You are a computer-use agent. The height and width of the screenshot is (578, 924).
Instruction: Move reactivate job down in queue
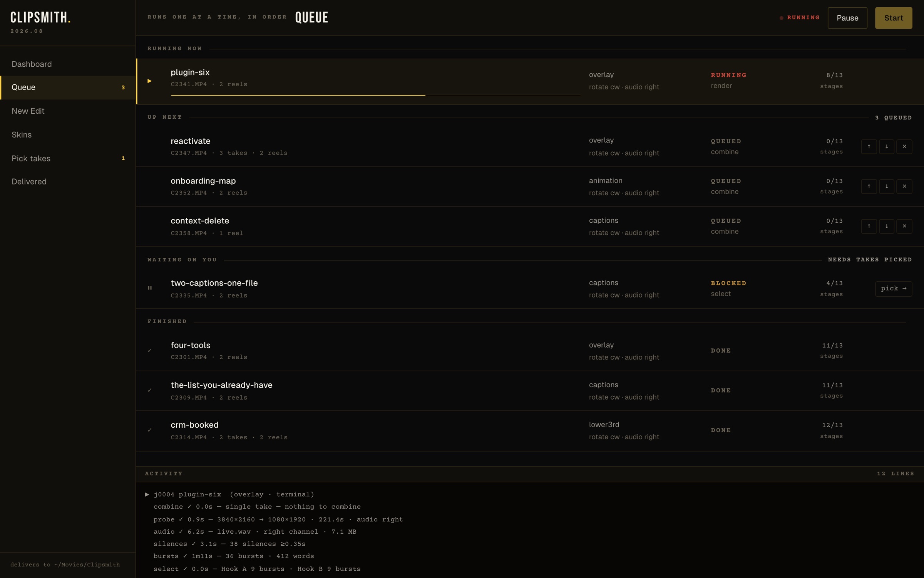pyautogui.click(x=887, y=146)
